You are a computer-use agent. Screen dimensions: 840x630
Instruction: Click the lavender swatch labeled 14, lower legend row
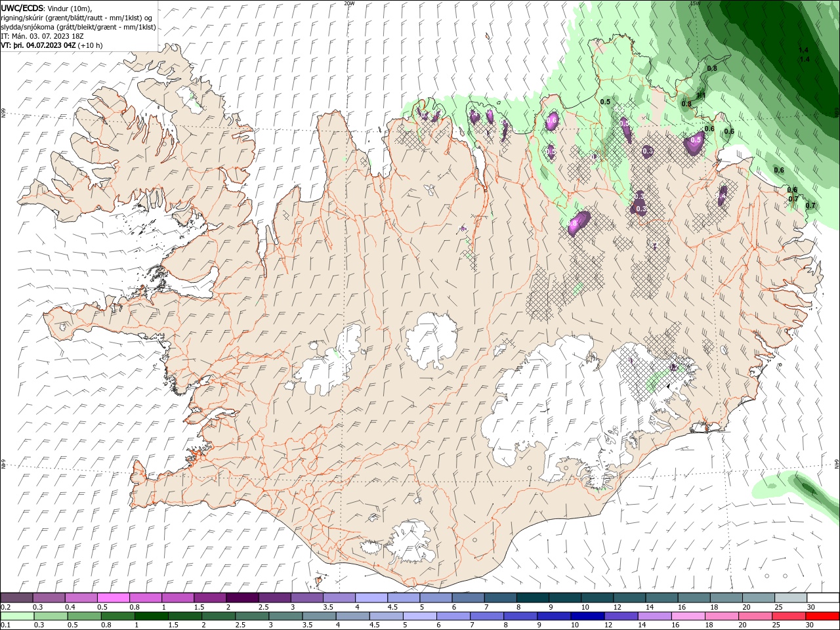pos(654,616)
